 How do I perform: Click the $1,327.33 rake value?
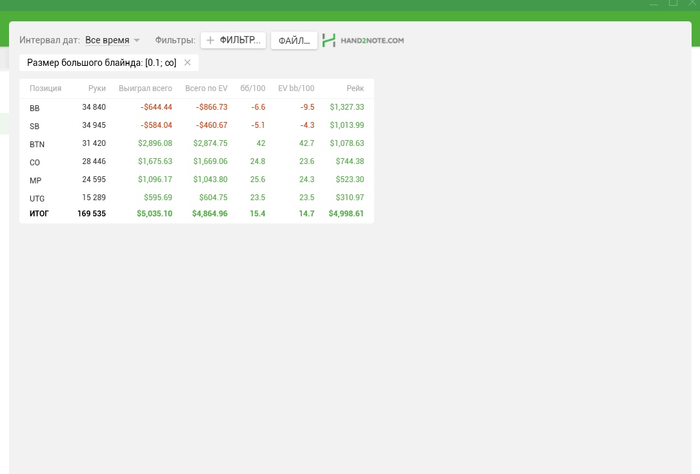pyautogui.click(x=347, y=107)
